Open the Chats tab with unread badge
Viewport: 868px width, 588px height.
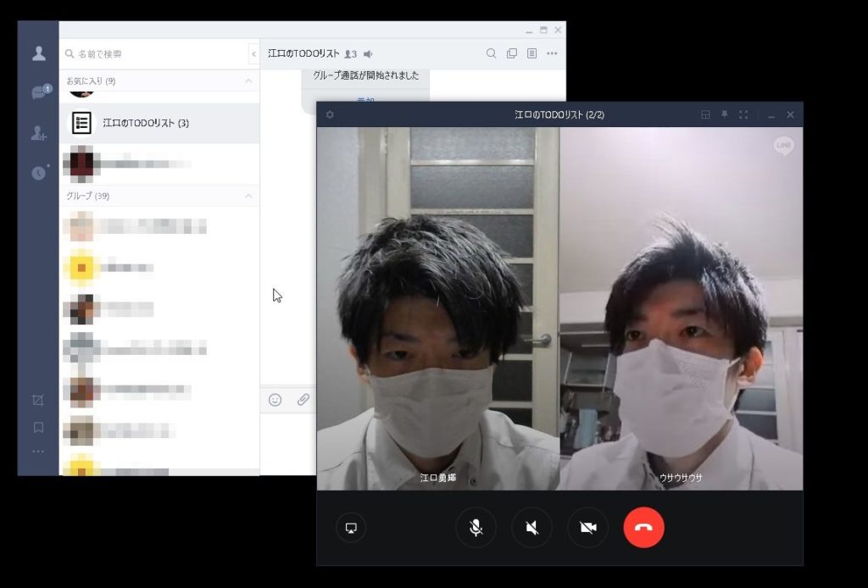39,92
